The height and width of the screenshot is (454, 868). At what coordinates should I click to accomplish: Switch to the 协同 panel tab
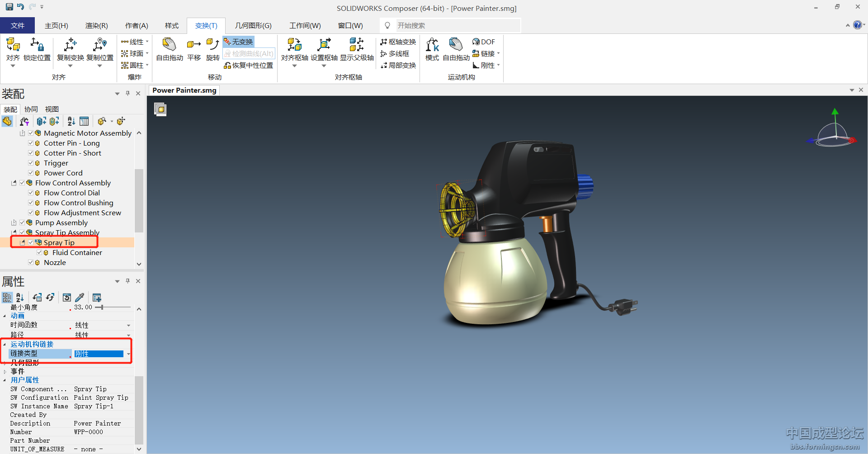click(x=31, y=109)
